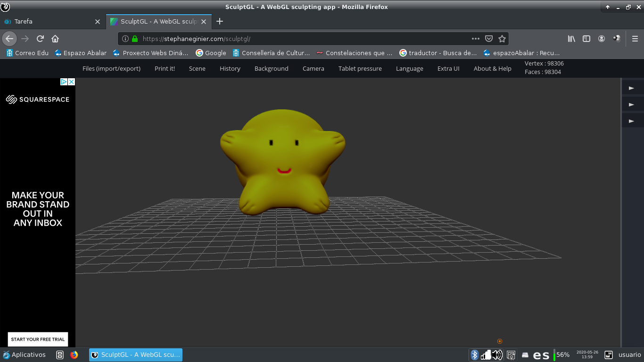This screenshot has height=362, width=644.
Task: Close the Squarespace ad with X
Action: (x=72, y=82)
